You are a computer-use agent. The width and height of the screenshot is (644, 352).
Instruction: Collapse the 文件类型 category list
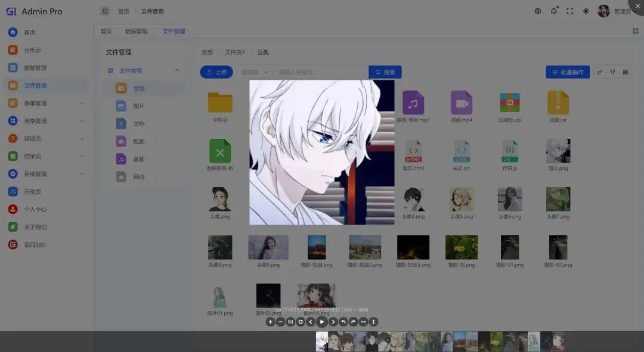click(x=177, y=70)
